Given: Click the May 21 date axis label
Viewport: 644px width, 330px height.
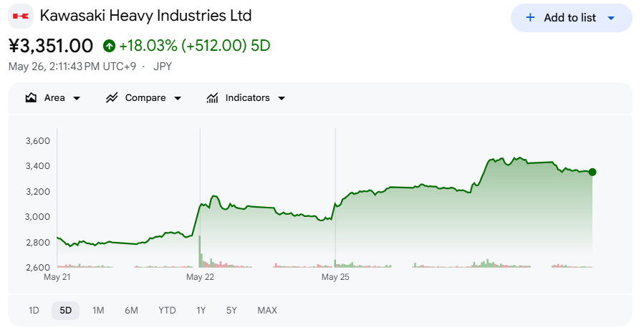Looking at the screenshot, I should pos(57,277).
